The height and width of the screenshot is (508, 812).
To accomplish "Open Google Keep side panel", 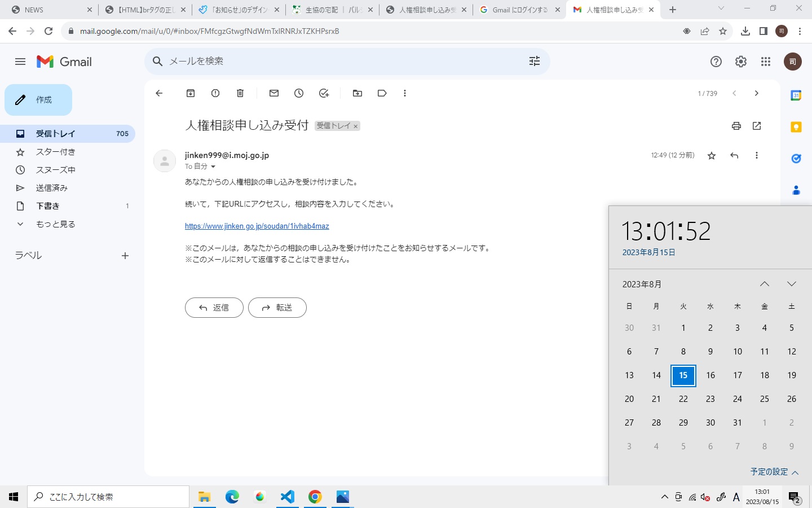I will tap(796, 127).
